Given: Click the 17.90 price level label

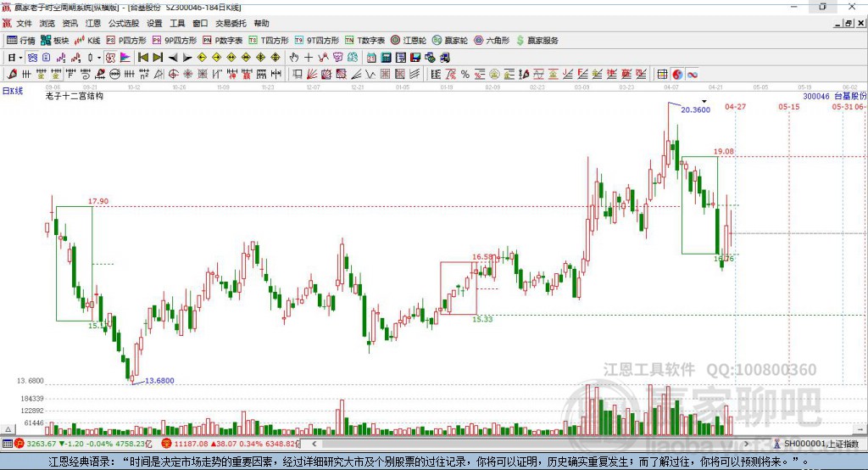Looking at the screenshot, I should (x=98, y=201).
